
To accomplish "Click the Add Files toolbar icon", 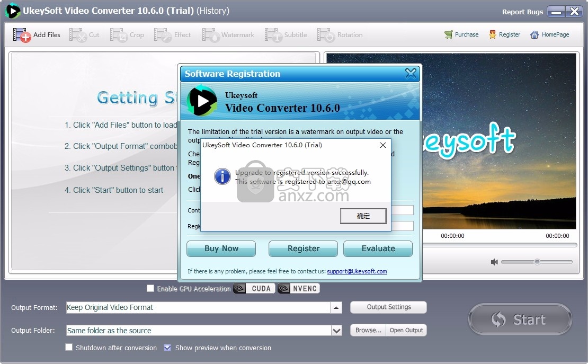I will point(22,35).
